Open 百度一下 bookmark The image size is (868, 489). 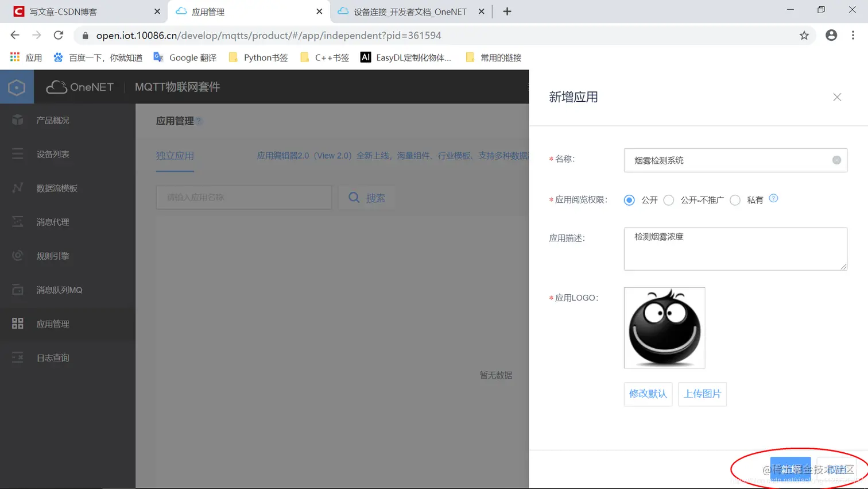coord(98,57)
